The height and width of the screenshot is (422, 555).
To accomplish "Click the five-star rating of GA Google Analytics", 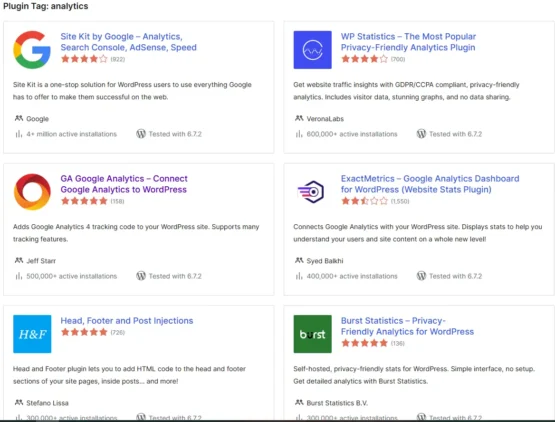I will coord(84,201).
